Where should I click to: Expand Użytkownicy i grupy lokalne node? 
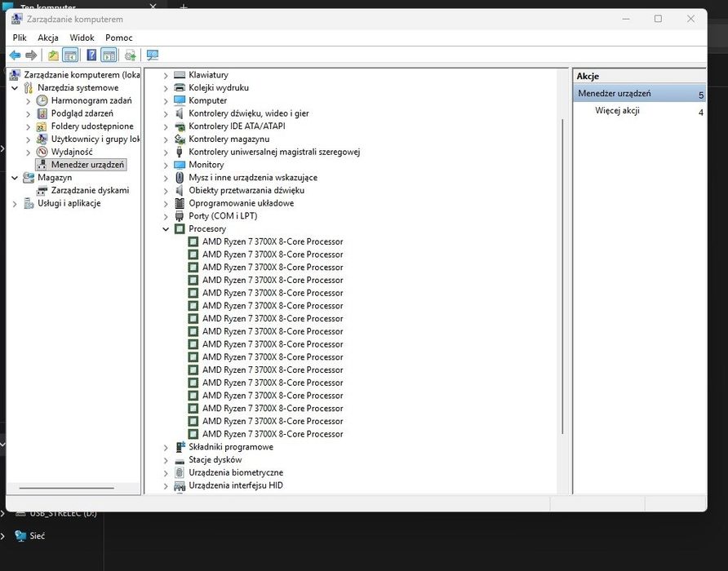click(29, 139)
